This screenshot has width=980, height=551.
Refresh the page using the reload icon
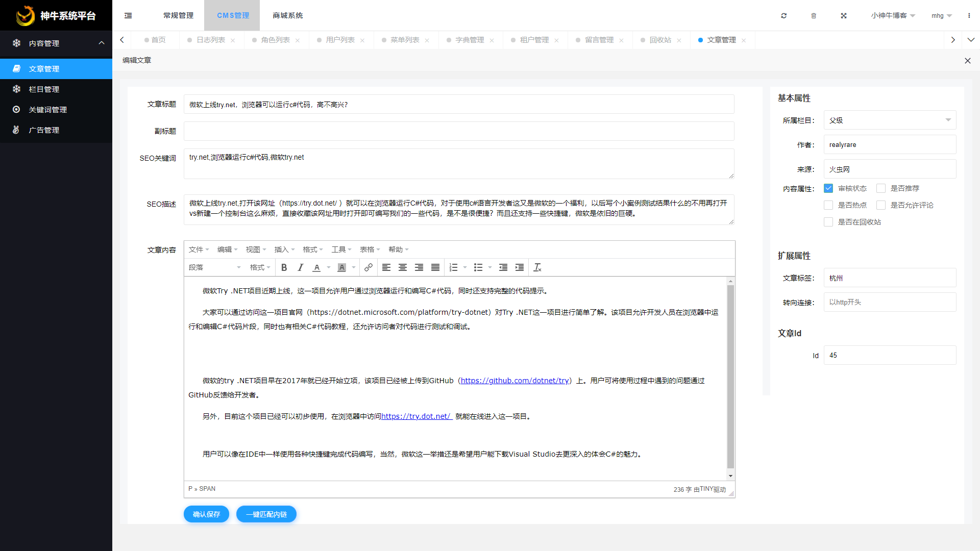tap(784, 16)
